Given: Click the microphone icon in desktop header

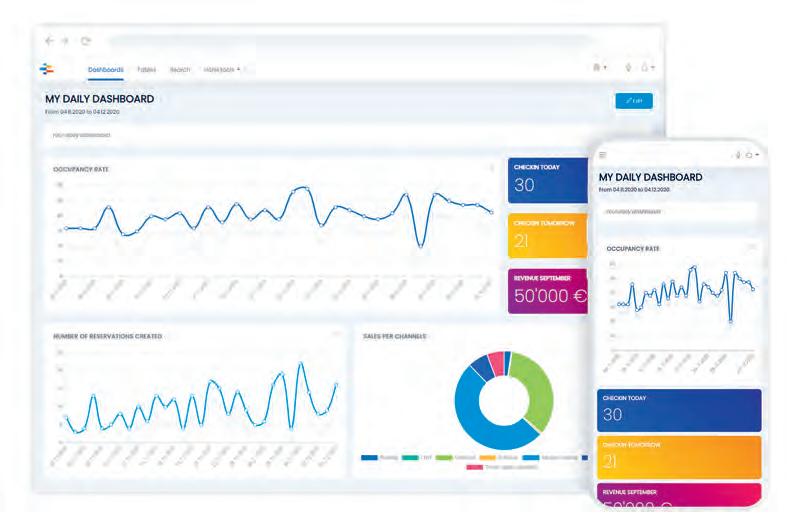Looking at the screenshot, I should click(628, 67).
